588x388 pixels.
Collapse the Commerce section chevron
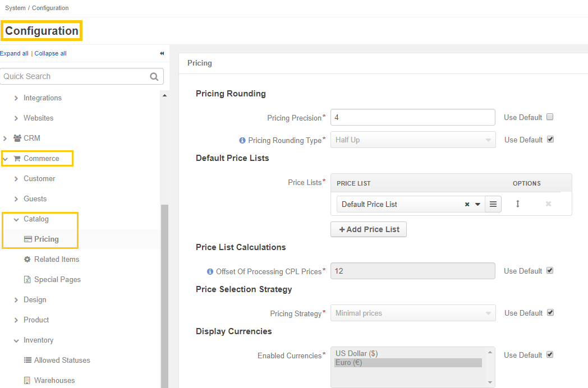coord(5,159)
